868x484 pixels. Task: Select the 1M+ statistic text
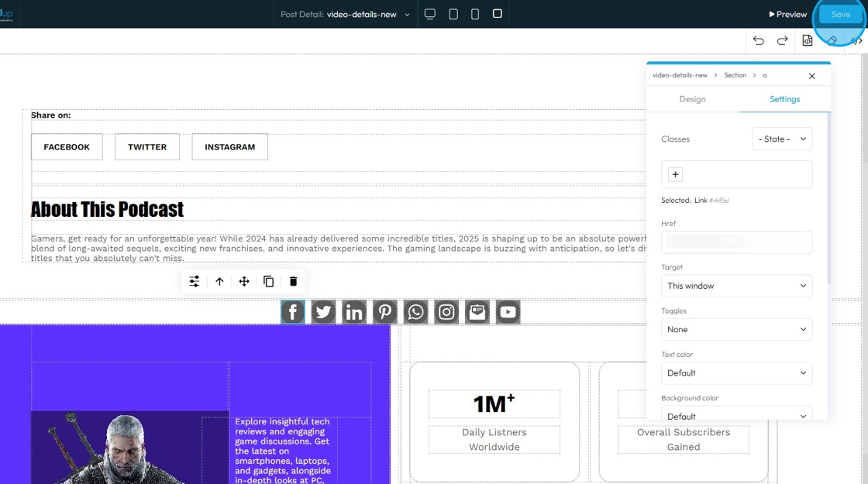pos(494,404)
